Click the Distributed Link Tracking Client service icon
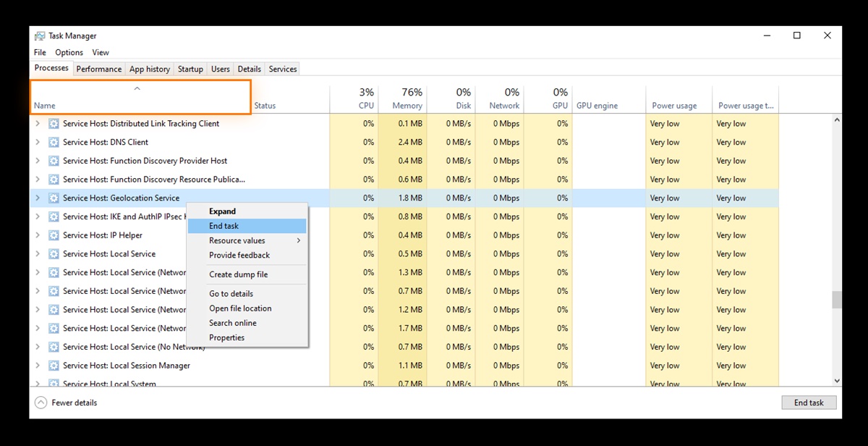868x446 pixels. click(x=53, y=123)
